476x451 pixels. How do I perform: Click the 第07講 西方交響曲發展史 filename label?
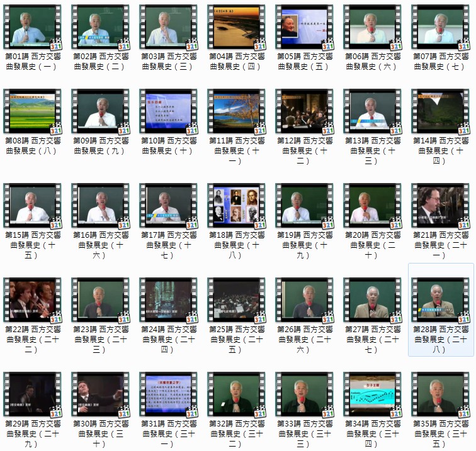[441, 61]
